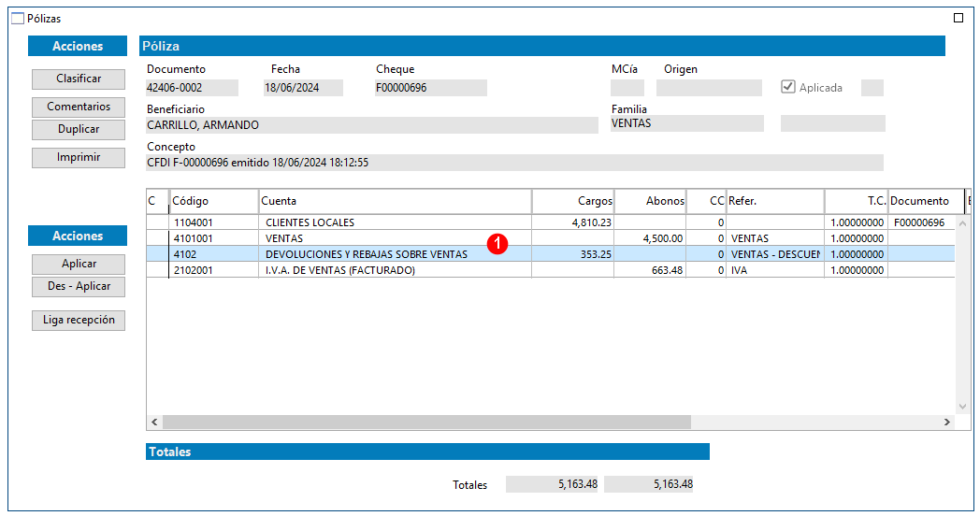The image size is (980, 516).
Task: Click the T.C. column header
Action: tap(857, 201)
